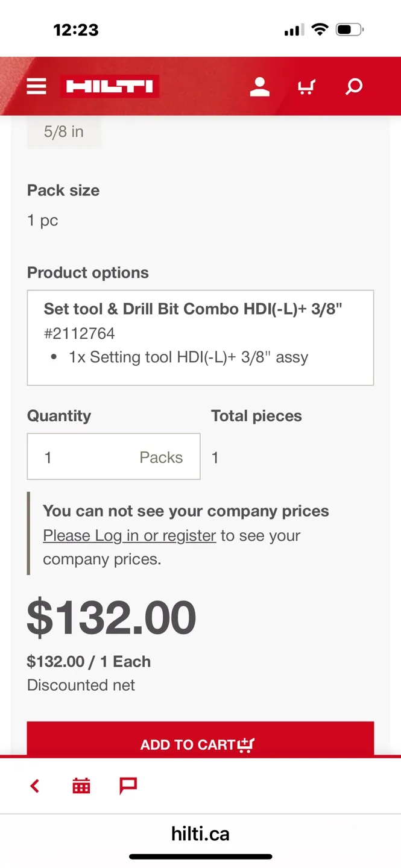This screenshot has height=868, width=401.
Task: Open the hamburger navigation menu
Action: [36, 86]
